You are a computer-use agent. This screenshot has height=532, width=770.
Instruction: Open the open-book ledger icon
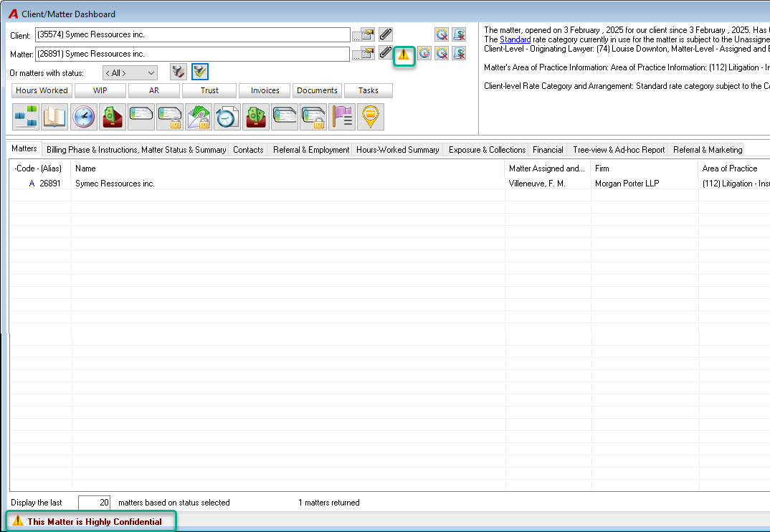click(54, 116)
